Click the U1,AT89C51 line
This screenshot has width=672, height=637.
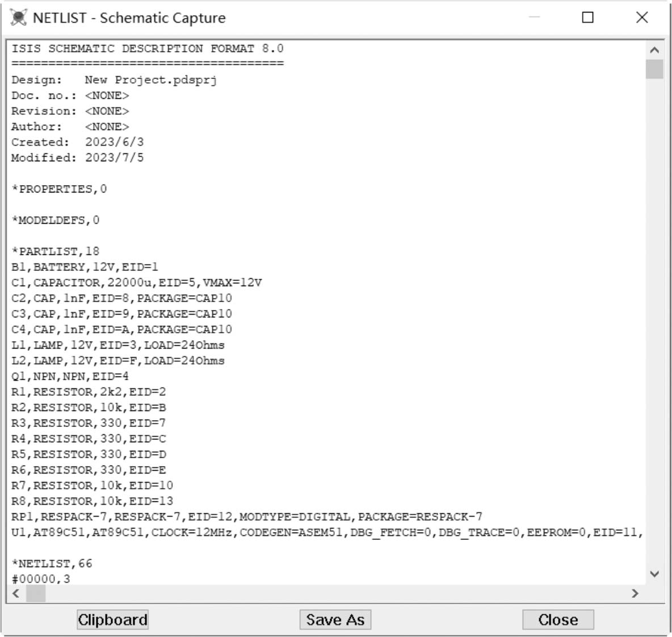pyautogui.click(x=327, y=533)
